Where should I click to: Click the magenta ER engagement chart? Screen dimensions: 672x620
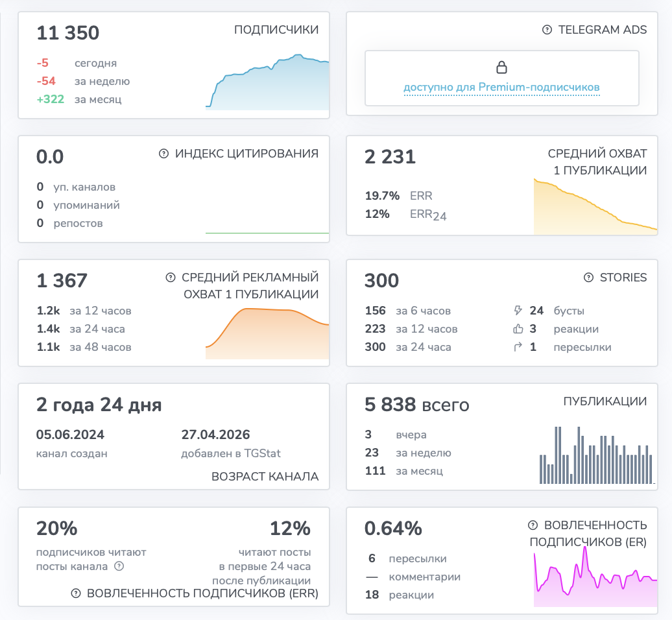click(x=595, y=577)
